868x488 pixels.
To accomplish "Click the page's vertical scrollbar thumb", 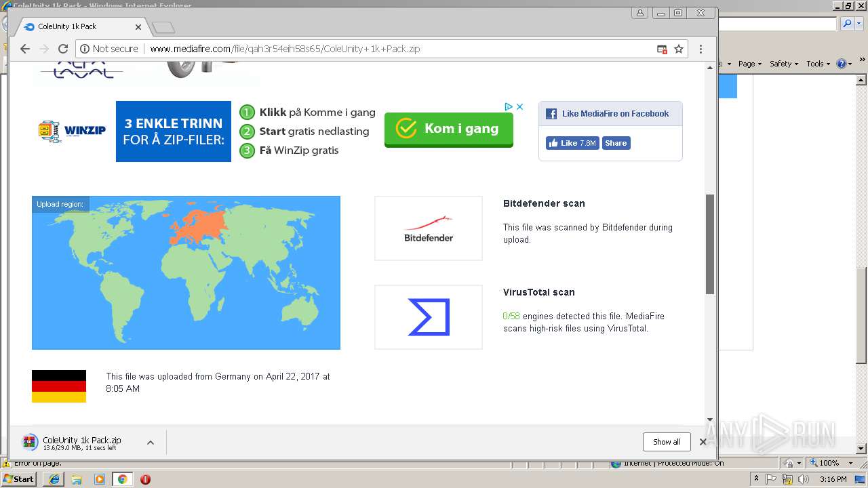I will click(x=710, y=244).
